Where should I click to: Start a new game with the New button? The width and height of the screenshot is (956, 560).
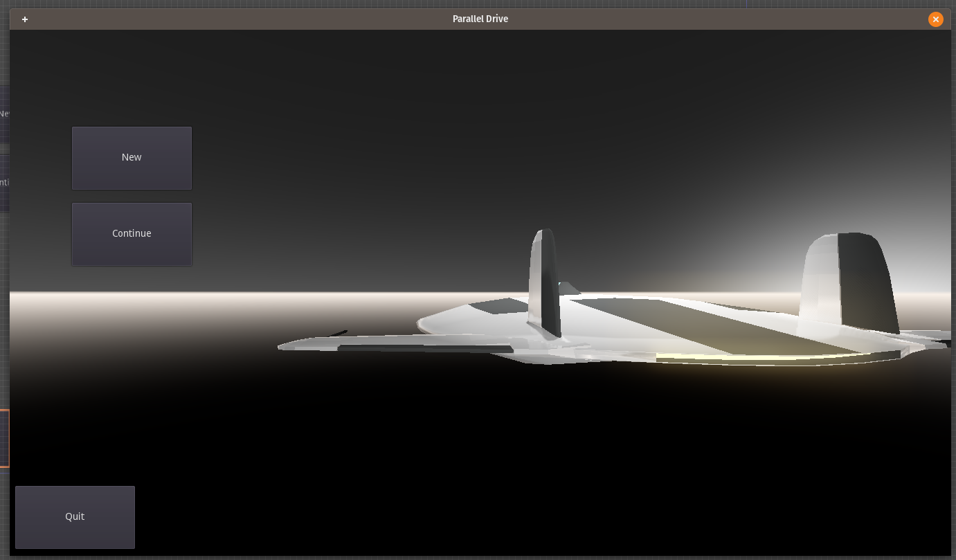132,157
